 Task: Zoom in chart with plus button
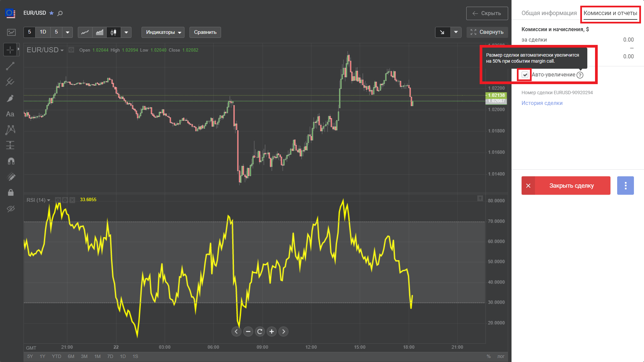click(x=272, y=331)
